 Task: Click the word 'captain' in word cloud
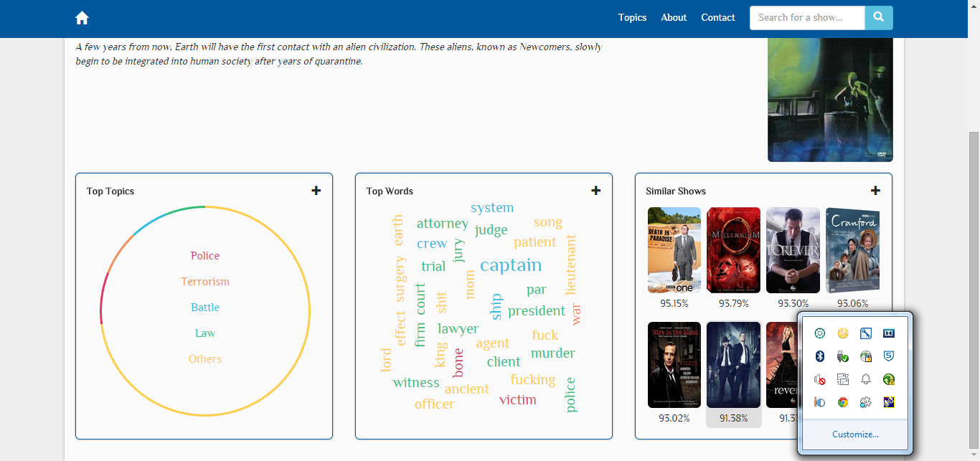[x=511, y=265]
